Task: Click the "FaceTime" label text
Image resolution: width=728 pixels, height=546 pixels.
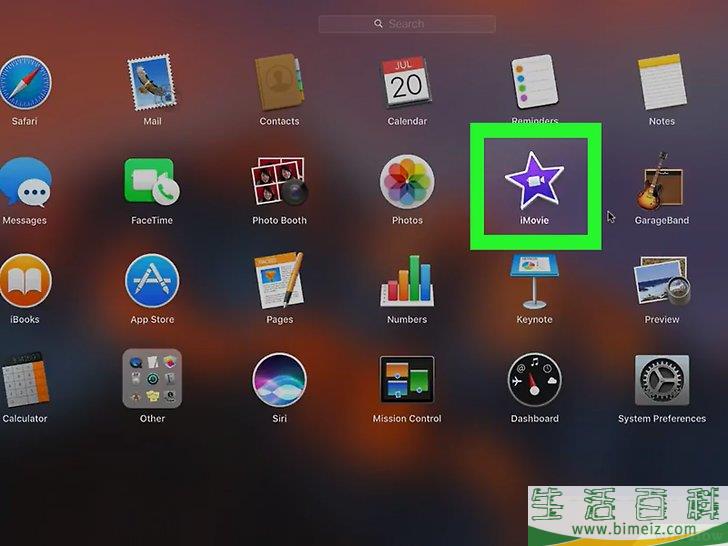Action: click(152, 221)
